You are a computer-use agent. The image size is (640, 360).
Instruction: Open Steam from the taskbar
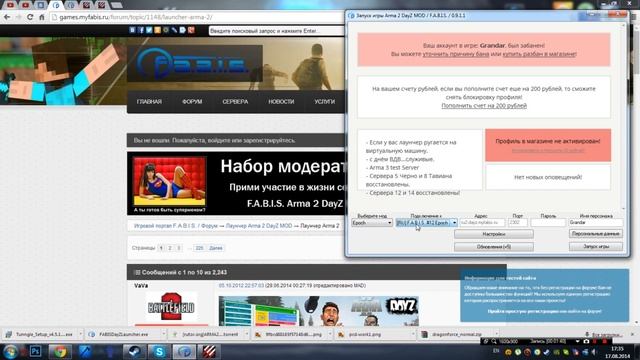click(x=135, y=351)
